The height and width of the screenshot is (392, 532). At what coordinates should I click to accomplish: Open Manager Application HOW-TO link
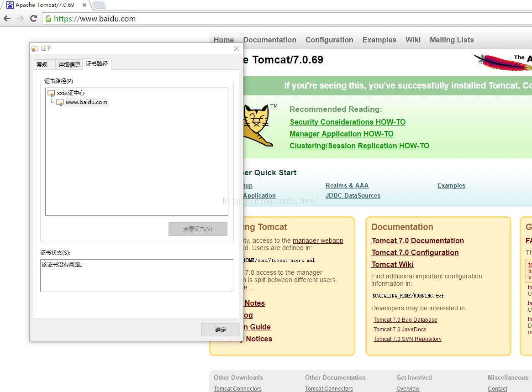tap(341, 134)
